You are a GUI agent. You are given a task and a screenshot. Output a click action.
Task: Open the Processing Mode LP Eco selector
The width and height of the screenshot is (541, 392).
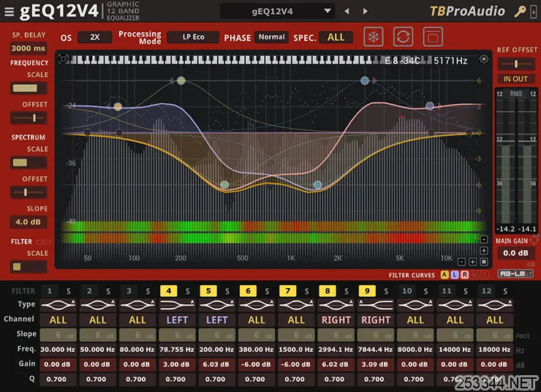[193, 37]
